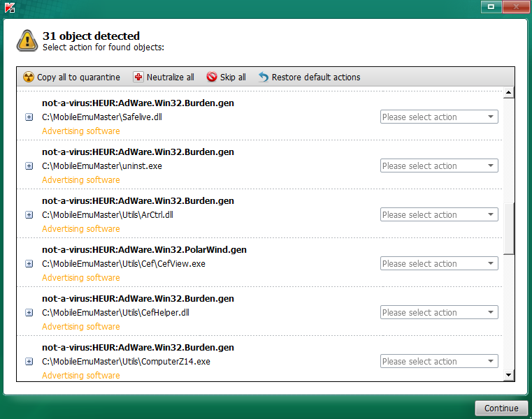Expand details for Safelive.dll entry
This screenshot has height=419, width=532.
tap(29, 117)
